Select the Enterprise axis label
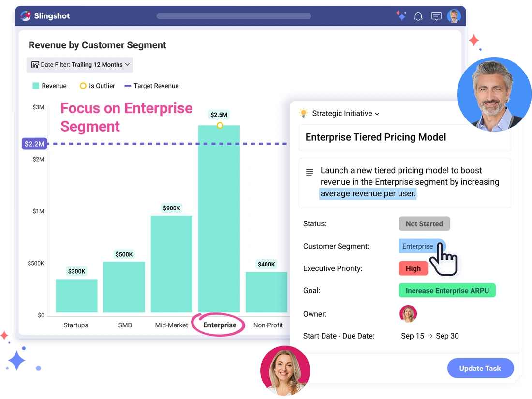Image resolution: width=532 pixels, height=399 pixels. pos(220,325)
